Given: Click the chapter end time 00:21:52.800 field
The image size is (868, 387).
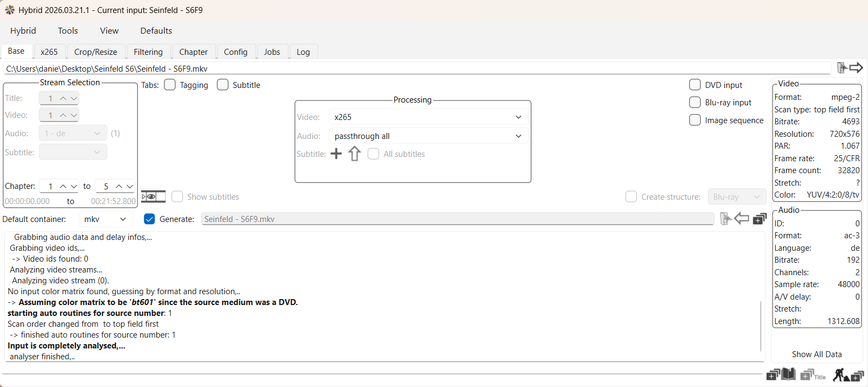Looking at the screenshot, I should (113, 201).
